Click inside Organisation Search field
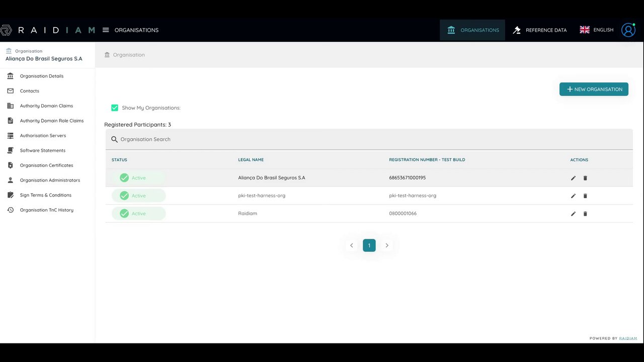The height and width of the screenshot is (362, 644). point(369,139)
